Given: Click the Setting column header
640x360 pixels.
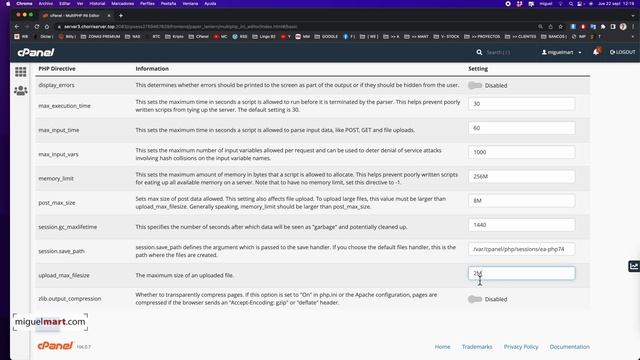Looking at the screenshot, I should (x=478, y=69).
